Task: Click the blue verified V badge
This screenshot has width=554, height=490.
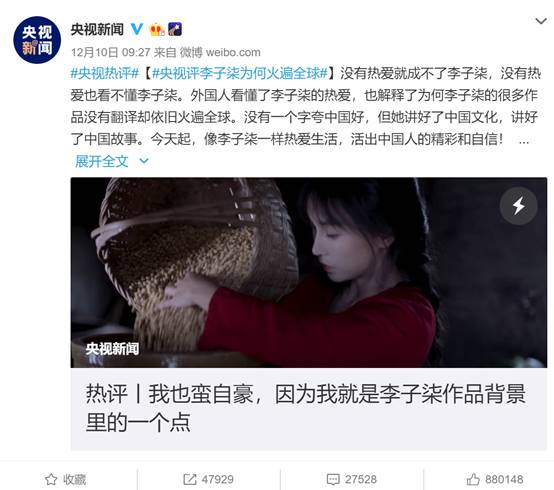Action: [137, 29]
